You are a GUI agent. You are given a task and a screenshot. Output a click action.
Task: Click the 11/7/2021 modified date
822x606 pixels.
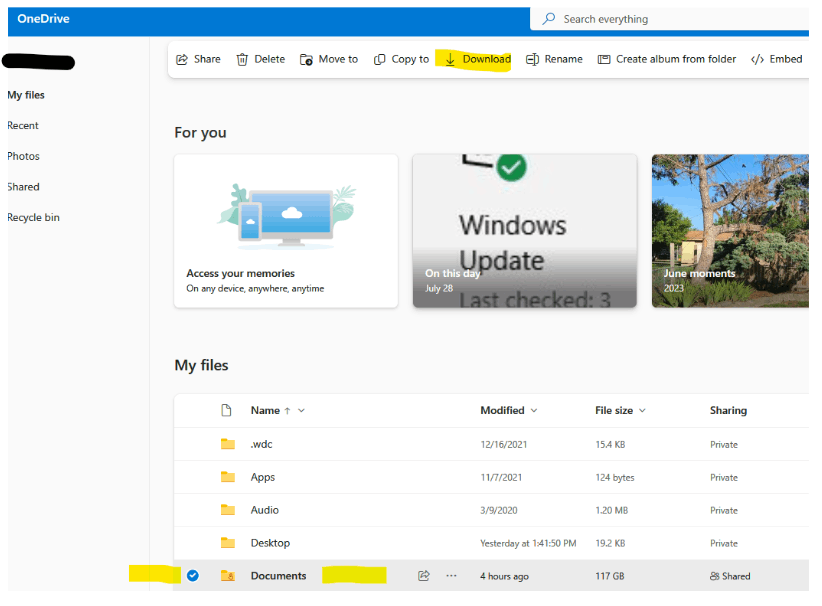coord(501,478)
